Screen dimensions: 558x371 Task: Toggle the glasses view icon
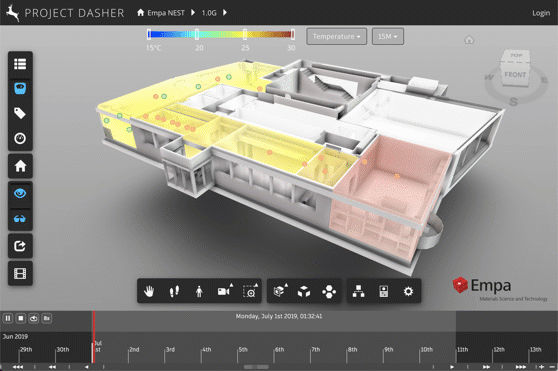(x=20, y=219)
